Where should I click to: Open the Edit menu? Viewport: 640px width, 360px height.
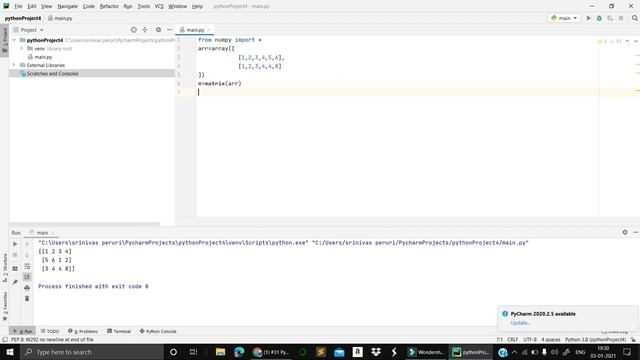click(x=32, y=6)
